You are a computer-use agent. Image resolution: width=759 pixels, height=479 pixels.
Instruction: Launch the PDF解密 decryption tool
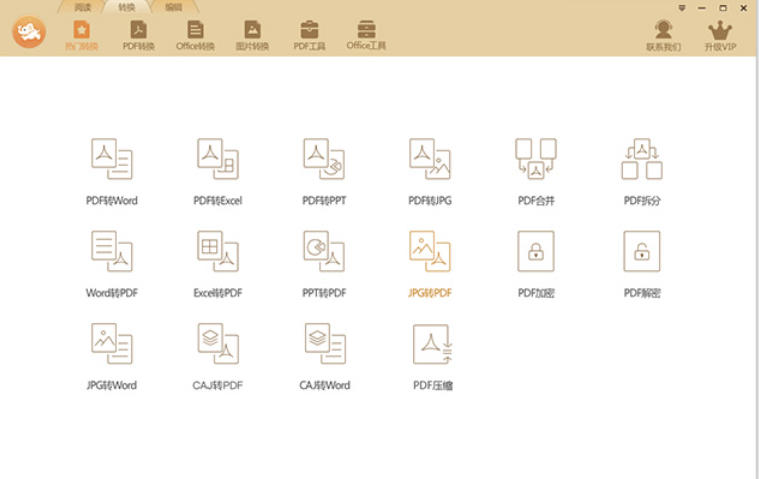point(642,252)
